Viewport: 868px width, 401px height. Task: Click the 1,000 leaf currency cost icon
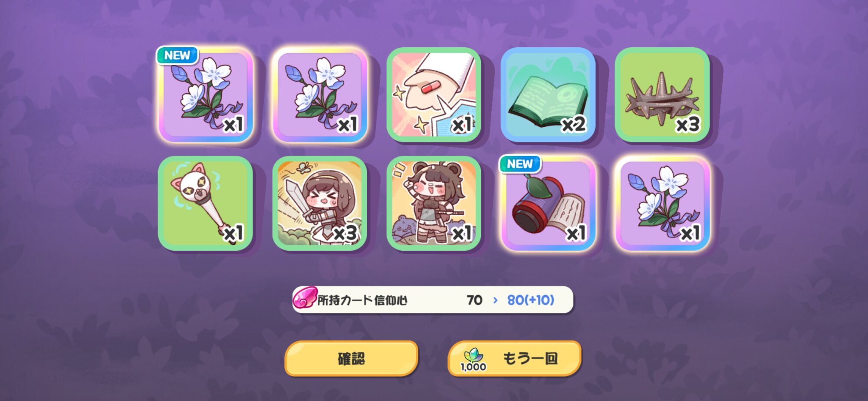coord(473,360)
